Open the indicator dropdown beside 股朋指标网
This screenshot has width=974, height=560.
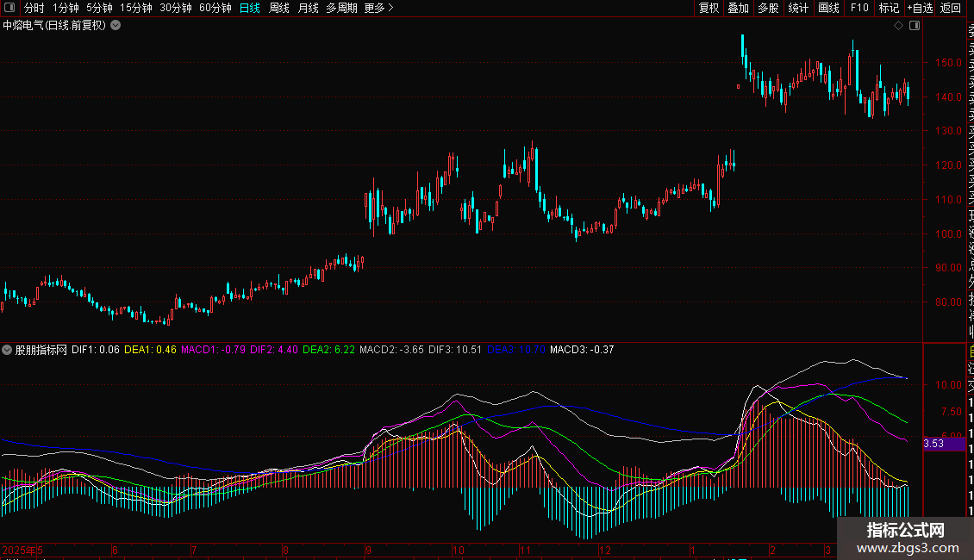(7, 350)
